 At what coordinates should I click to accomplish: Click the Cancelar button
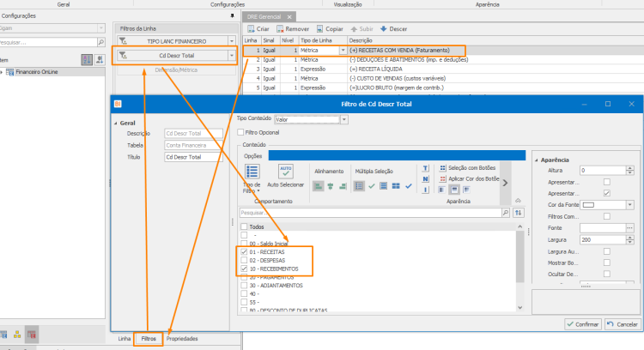[623, 324]
